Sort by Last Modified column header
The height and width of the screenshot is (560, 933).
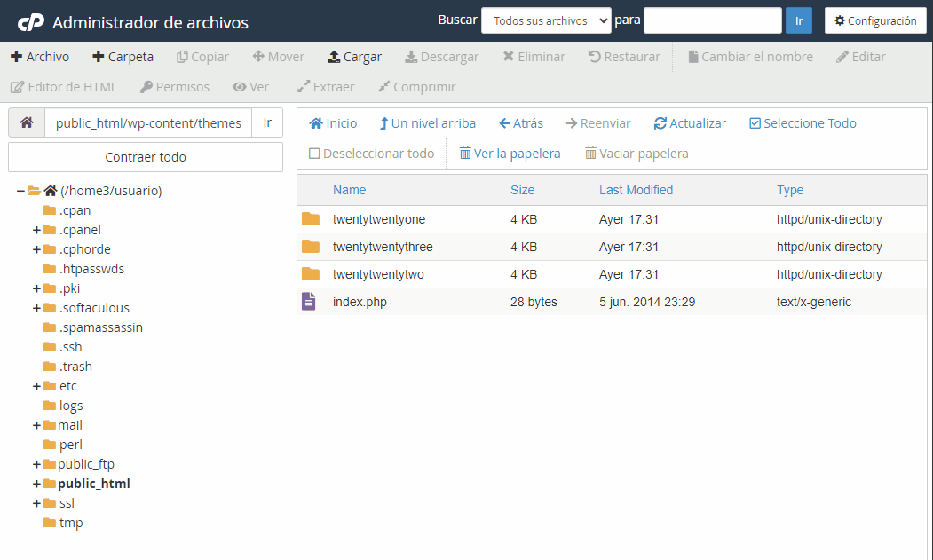click(636, 190)
